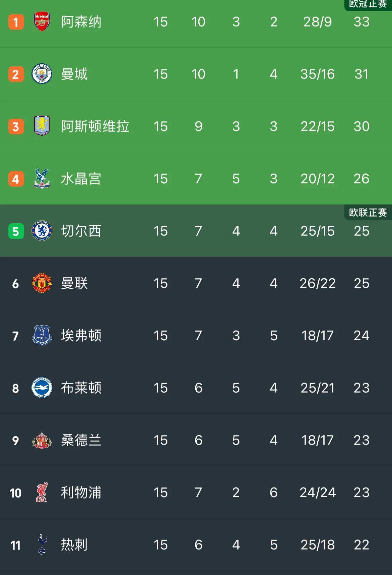Click Manchester City's goal record 35/16
The image size is (392, 575).
(317, 74)
